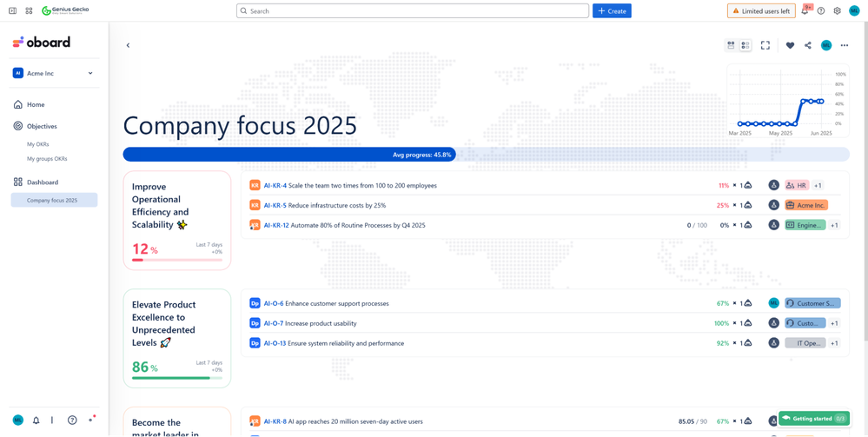Viewport: 868px width, 437px height.
Task: Expand the +1 groups badge on AI-KR-12 row
Action: [834, 225]
